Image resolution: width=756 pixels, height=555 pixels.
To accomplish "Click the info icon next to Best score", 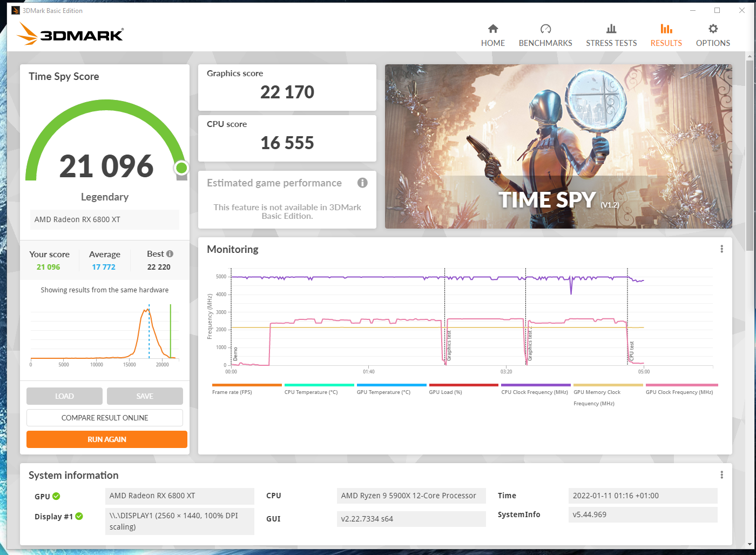I will point(170,253).
